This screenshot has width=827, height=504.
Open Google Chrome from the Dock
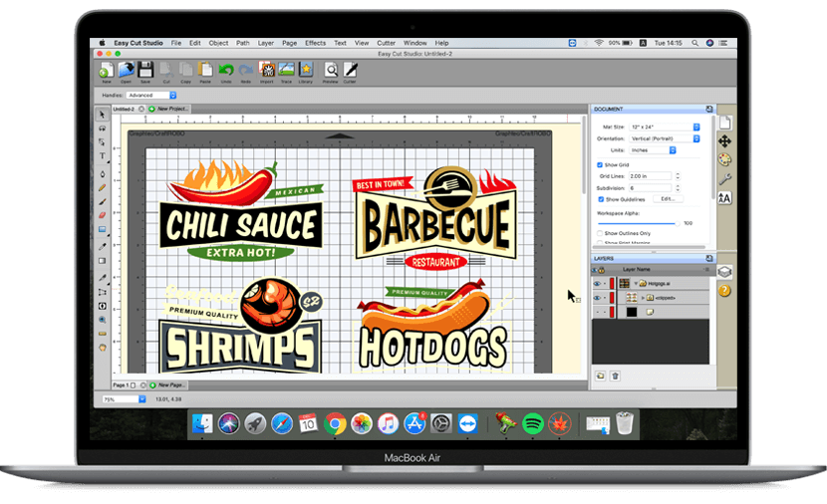[x=335, y=424]
